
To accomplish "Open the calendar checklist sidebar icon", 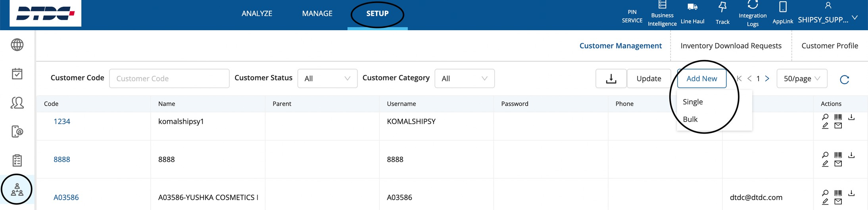I will pos(17,74).
